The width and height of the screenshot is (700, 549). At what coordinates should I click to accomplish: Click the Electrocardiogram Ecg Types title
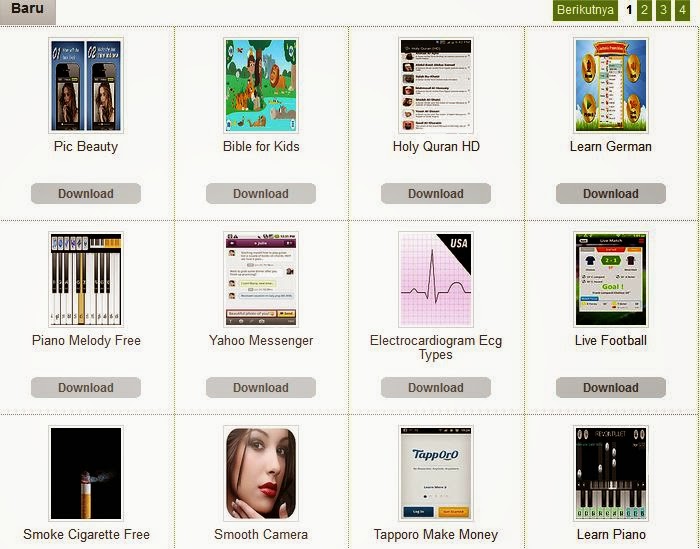point(436,347)
